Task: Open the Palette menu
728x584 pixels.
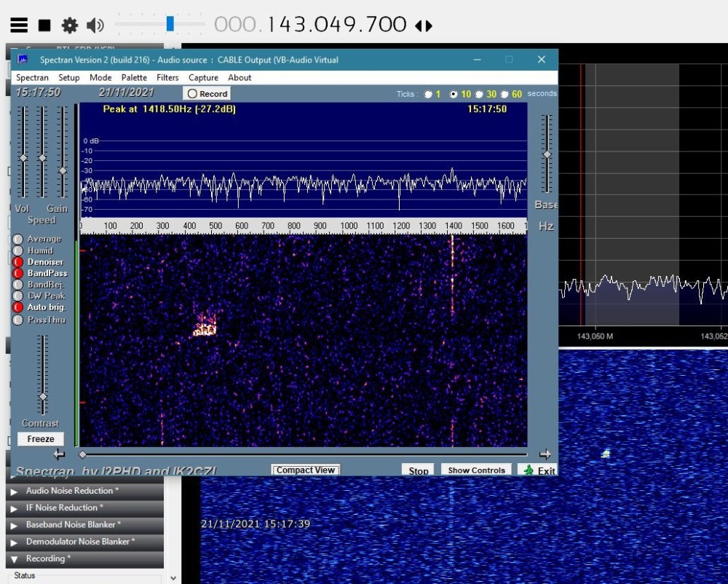Action: coord(134,78)
